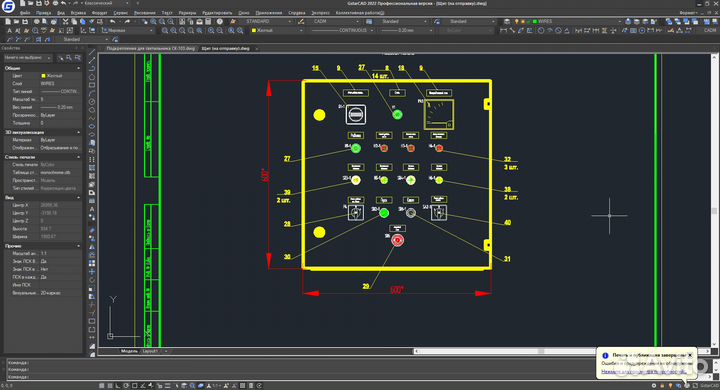
Task: Select the Polygon tool
Action: pos(92,77)
